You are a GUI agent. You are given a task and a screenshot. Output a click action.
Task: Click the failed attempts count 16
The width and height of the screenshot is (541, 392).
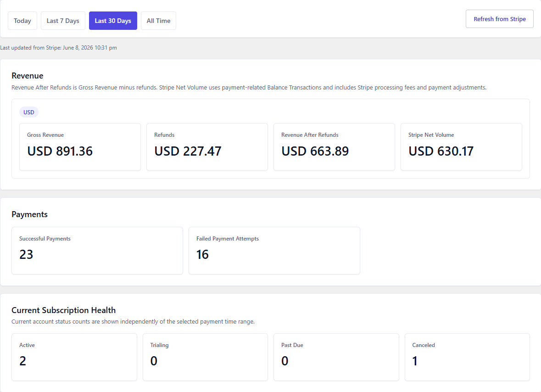(x=202, y=255)
